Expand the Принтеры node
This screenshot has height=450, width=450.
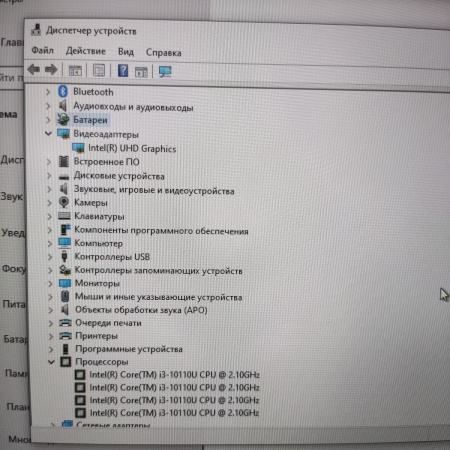(x=51, y=336)
